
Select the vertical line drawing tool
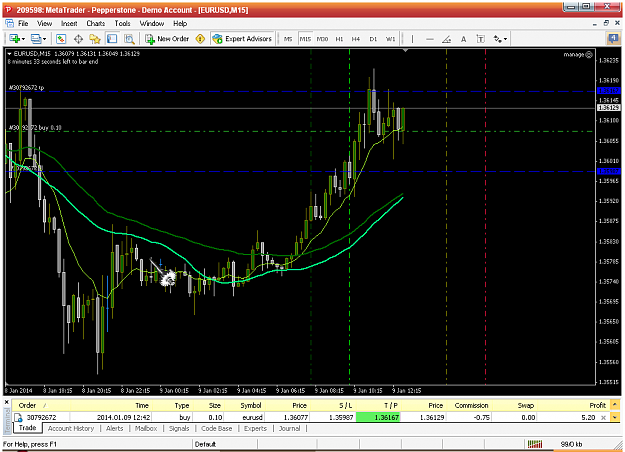click(x=412, y=39)
